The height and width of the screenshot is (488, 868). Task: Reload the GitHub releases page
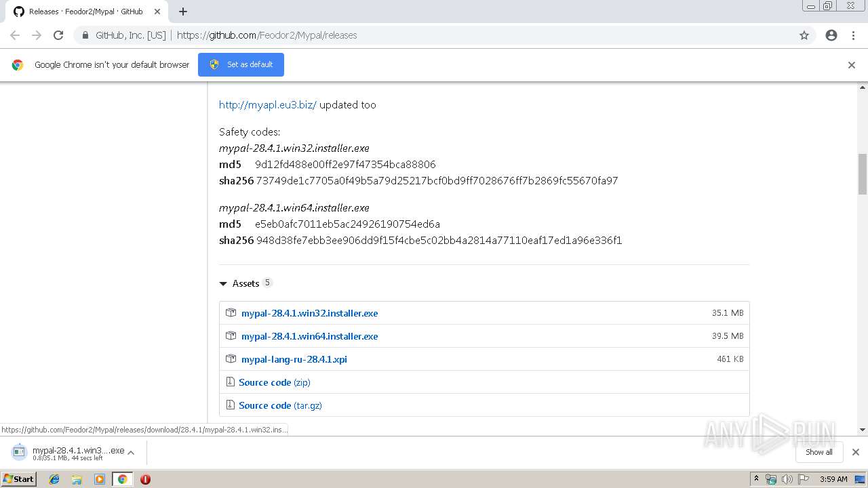click(58, 35)
